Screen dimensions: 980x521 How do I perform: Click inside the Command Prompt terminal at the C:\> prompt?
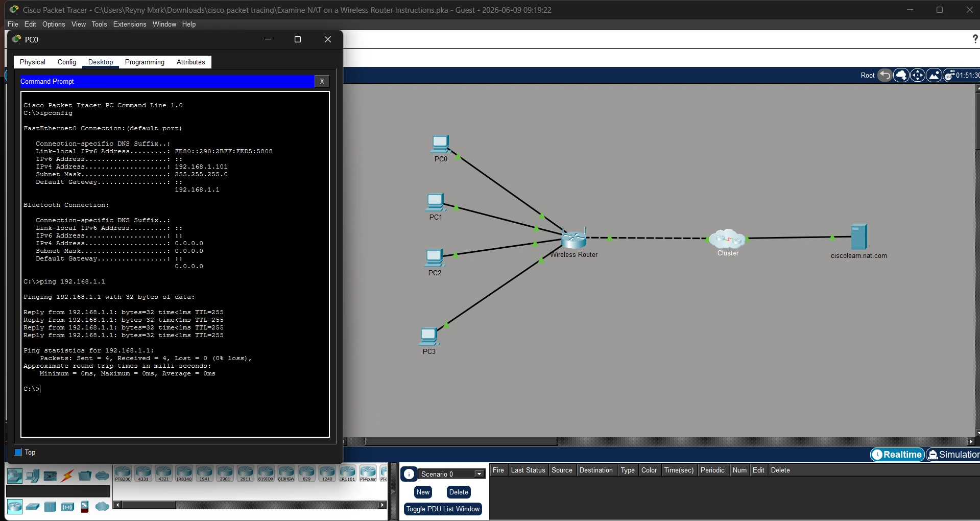[32, 389]
